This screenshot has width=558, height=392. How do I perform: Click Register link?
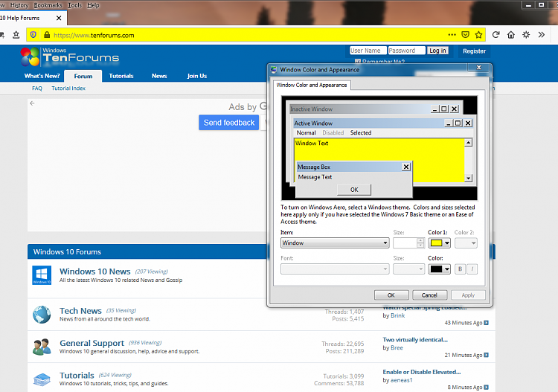click(x=474, y=51)
